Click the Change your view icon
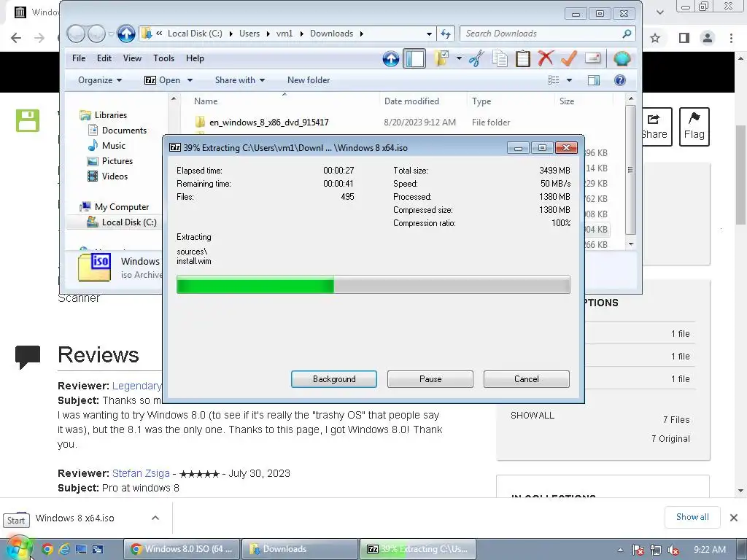The image size is (747, 560). tap(554, 80)
